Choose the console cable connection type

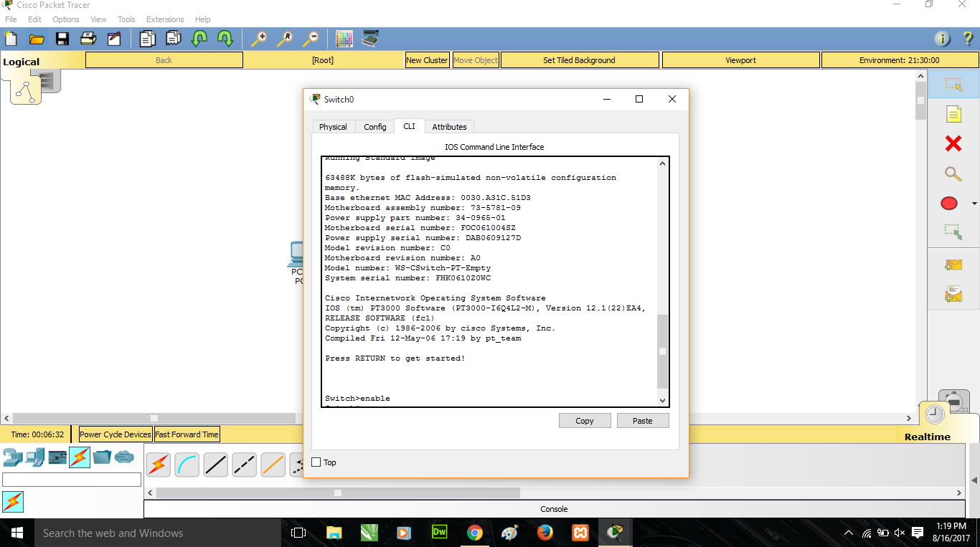click(187, 465)
